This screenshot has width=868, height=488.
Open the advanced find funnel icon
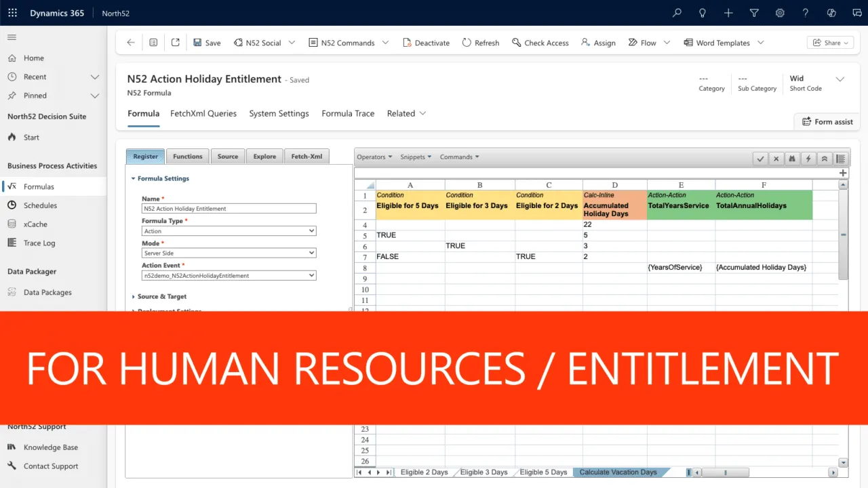pos(754,13)
